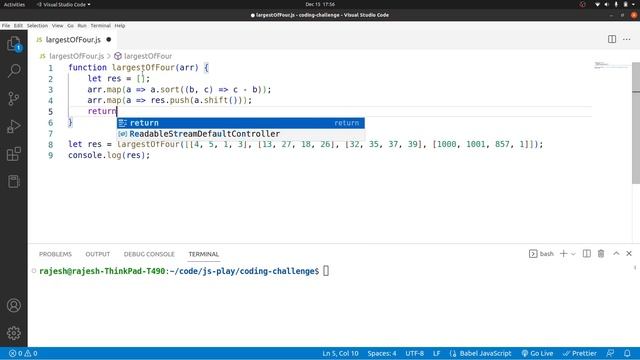Split the editor to the right
Screen dimensions: 640x360
[x=612, y=39]
